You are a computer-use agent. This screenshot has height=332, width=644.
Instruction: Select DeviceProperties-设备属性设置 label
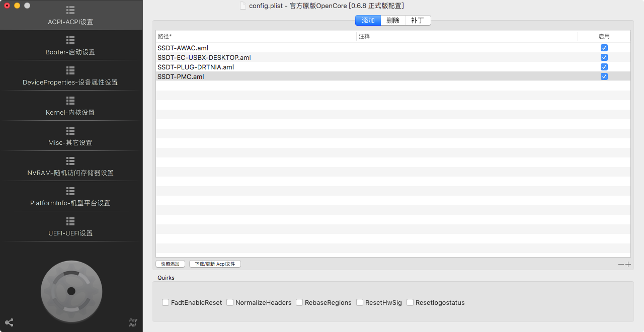point(70,82)
